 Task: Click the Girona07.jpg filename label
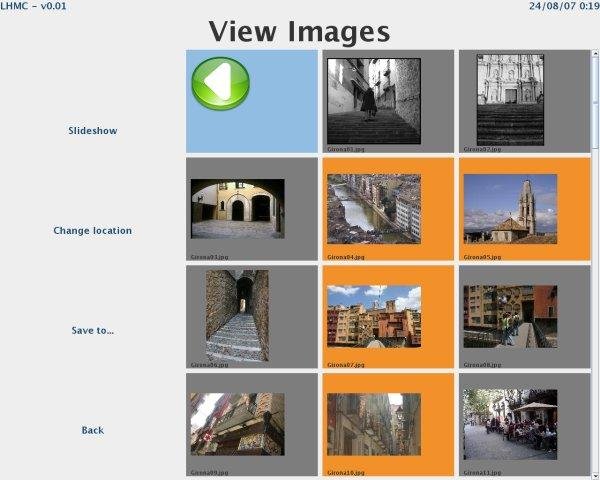(346, 365)
